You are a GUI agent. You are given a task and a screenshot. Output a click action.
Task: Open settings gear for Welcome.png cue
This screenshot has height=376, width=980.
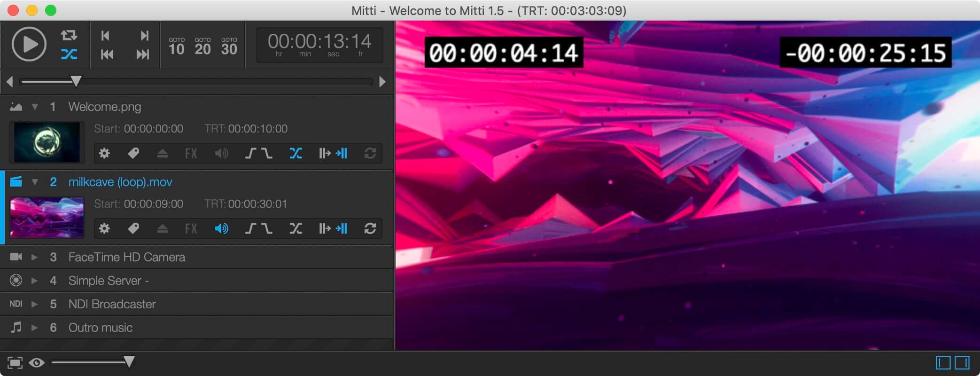click(x=104, y=153)
